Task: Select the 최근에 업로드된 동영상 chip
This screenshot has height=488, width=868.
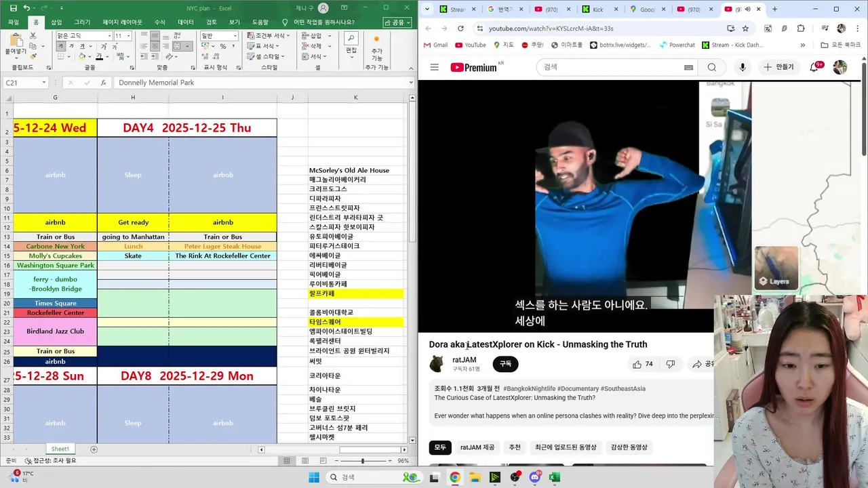Action: tap(566, 447)
